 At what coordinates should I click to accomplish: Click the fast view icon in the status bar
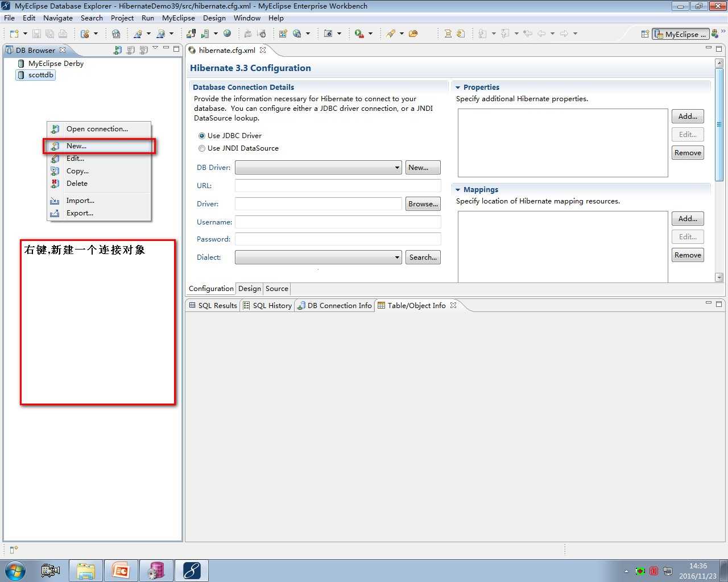14,550
